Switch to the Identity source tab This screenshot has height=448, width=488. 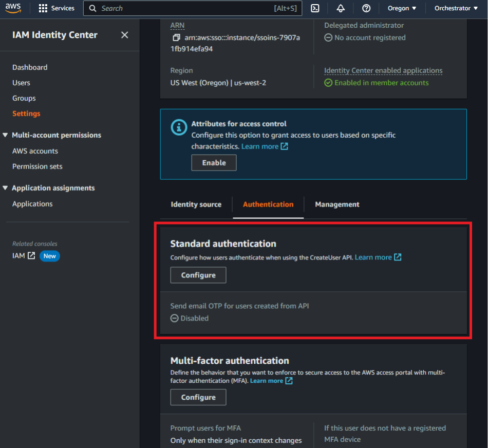196,204
